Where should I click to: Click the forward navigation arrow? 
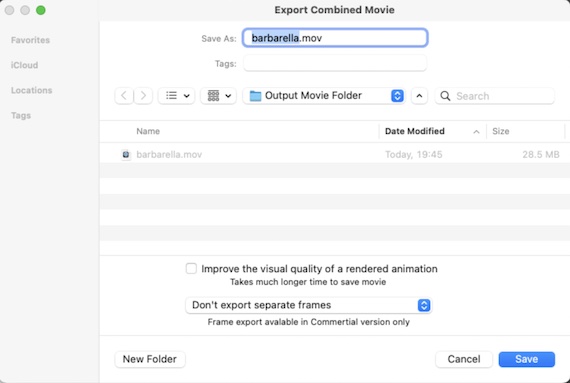click(143, 96)
